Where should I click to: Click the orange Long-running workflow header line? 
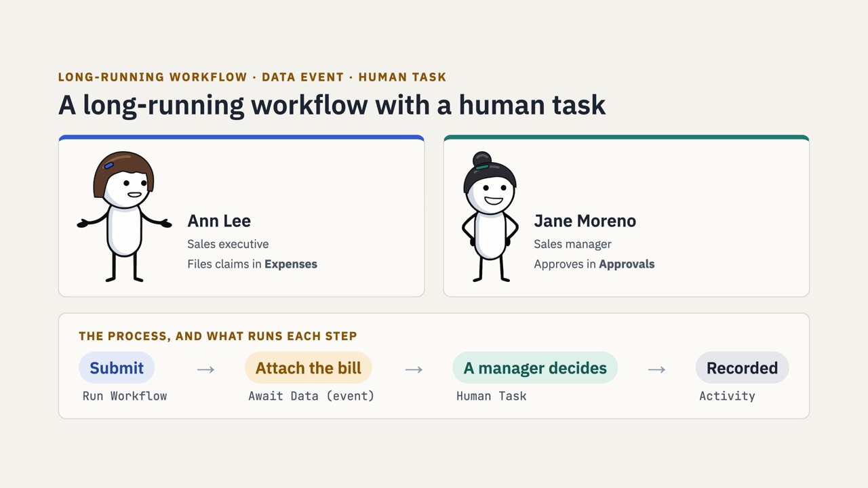(x=252, y=77)
